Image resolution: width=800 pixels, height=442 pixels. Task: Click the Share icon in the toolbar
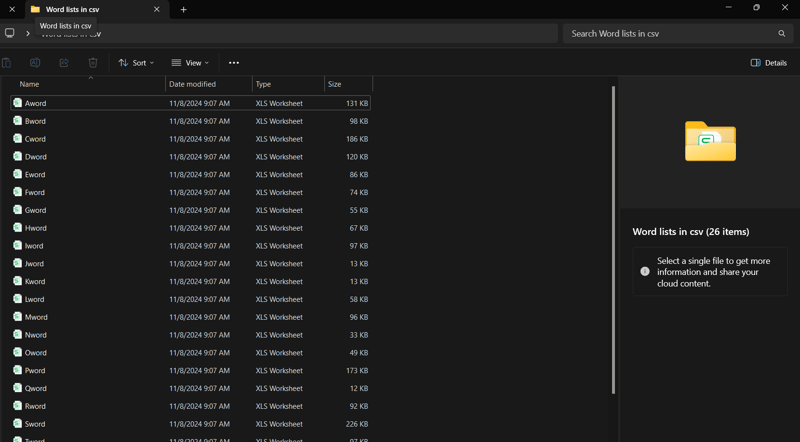pos(64,62)
